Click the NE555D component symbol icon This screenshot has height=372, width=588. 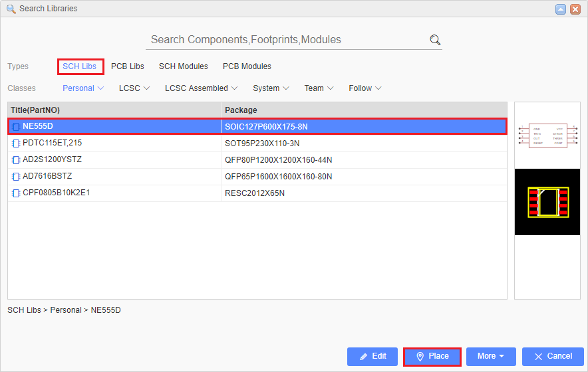(16, 126)
